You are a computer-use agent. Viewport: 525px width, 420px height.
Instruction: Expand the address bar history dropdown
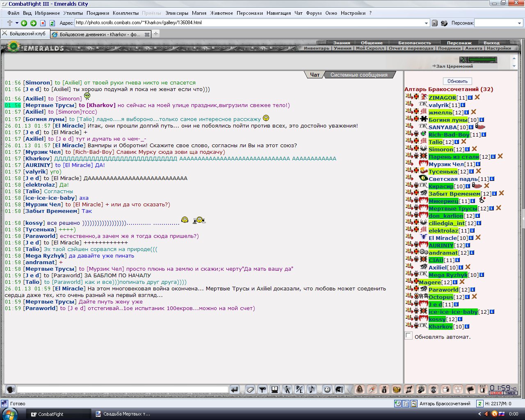tap(427, 23)
